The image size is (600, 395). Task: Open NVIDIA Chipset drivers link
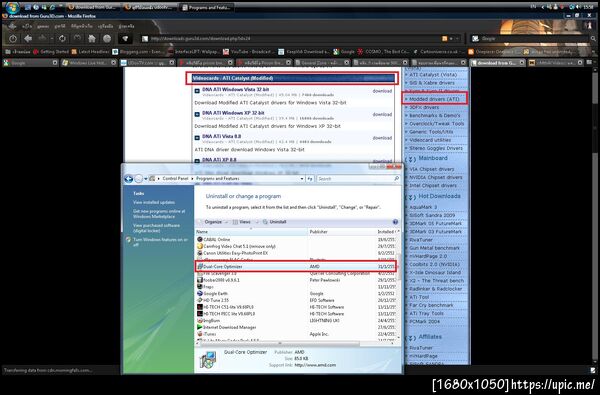(435, 178)
